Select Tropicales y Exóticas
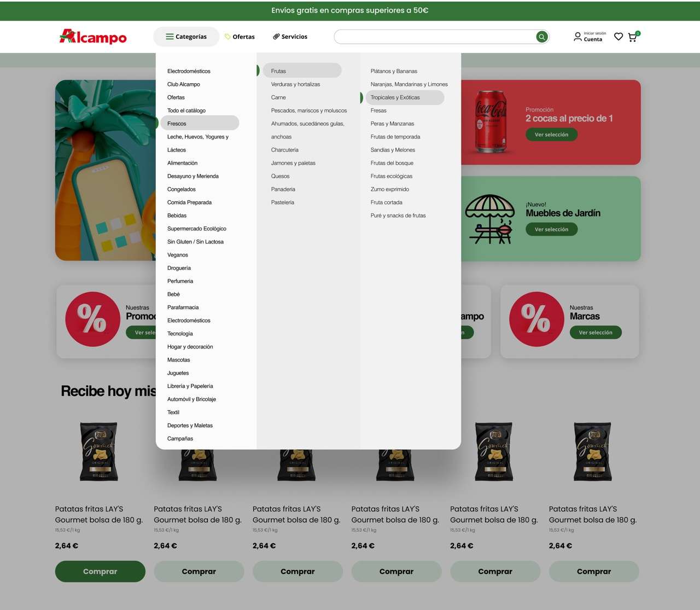Viewport: 700px width, 610px height. [x=395, y=97]
